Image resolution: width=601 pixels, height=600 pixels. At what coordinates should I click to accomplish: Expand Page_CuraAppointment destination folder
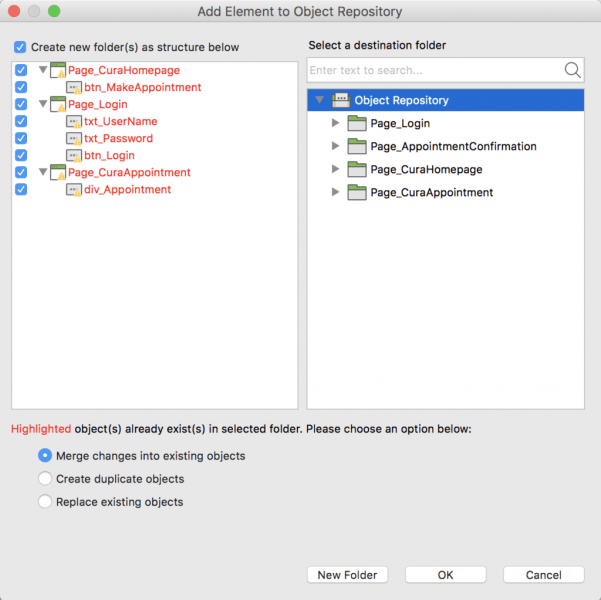335,192
